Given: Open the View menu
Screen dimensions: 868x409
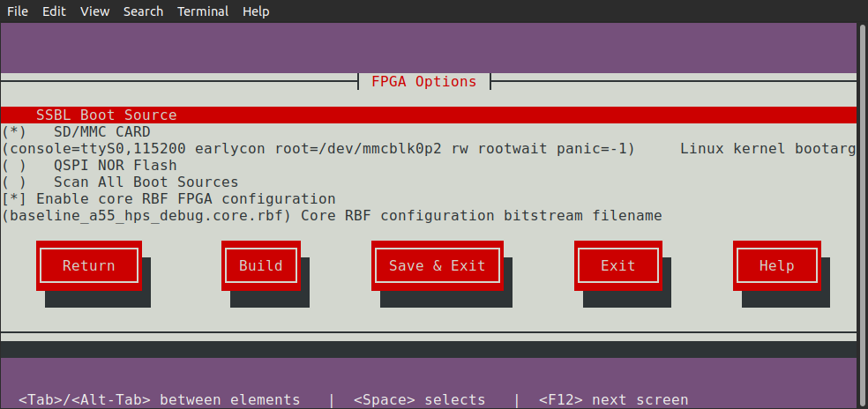Looking at the screenshot, I should [x=94, y=11].
